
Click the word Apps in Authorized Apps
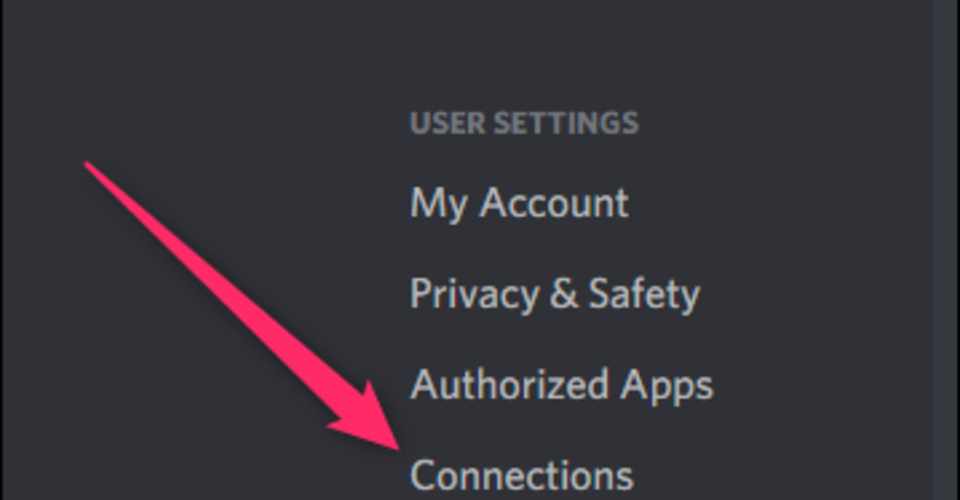click(667, 387)
